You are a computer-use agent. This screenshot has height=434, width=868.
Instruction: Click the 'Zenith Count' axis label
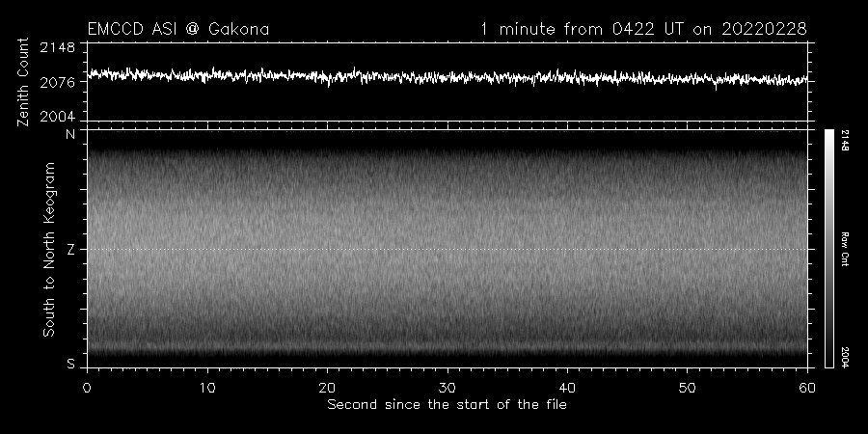click(23, 82)
